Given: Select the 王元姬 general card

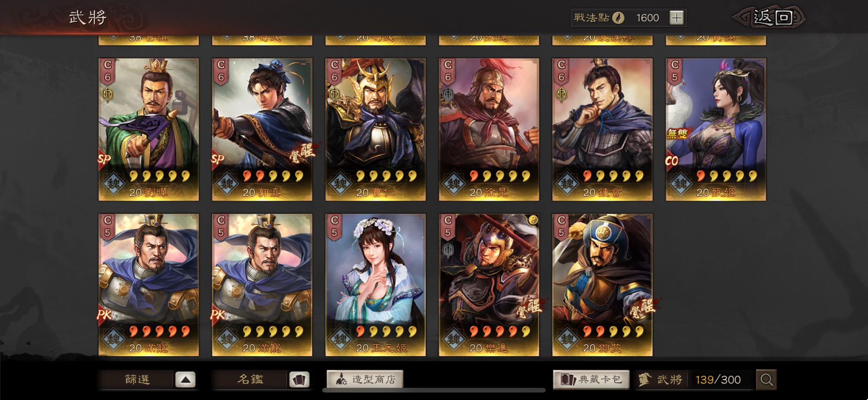Looking at the screenshot, I should 375,285.
